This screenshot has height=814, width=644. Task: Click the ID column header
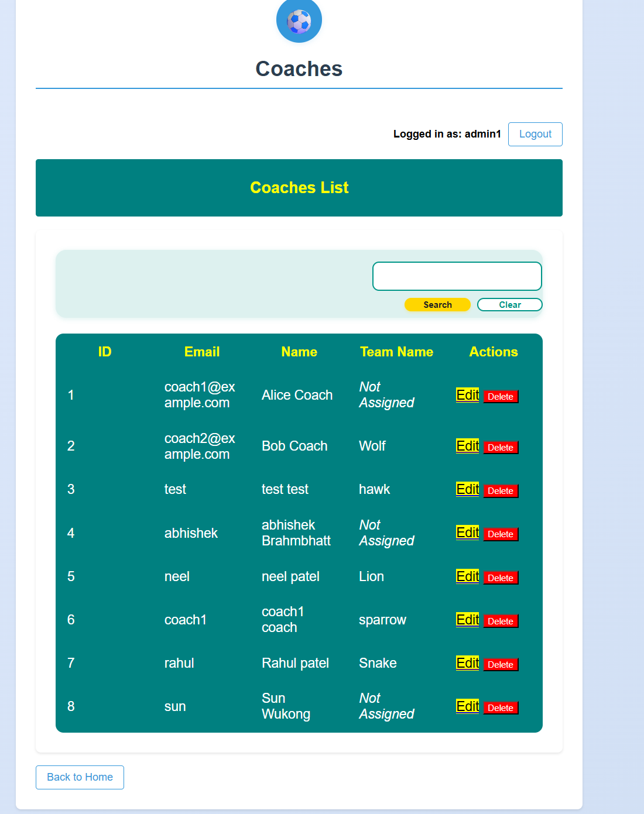coord(105,352)
